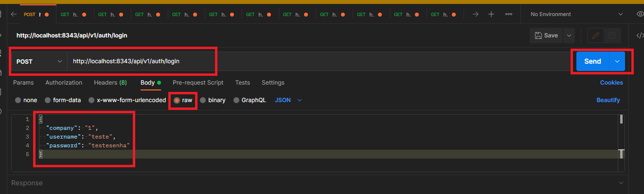Open the arrow dropdown beside Save
The image size is (644, 194).
point(569,35)
